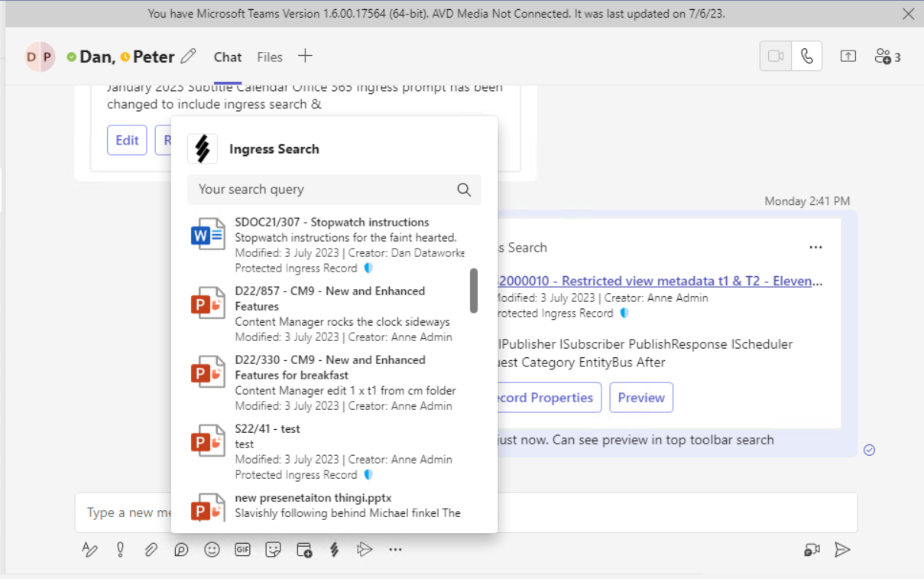
Task: Open the Ingress Search lightning icon
Action: click(x=334, y=549)
